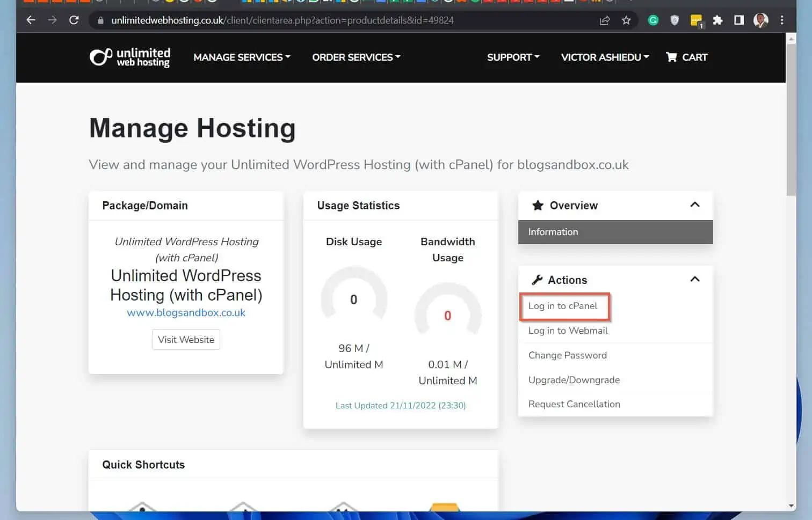This screenshot has width=812, height=520.
Task: Click the Package/Domain panel heading
Action: (145, 206)
